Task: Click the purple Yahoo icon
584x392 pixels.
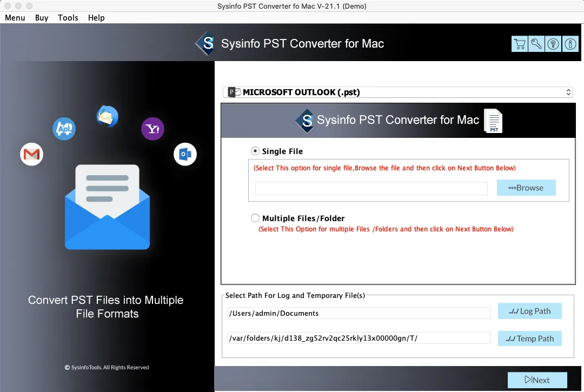Action: (152, 129)
